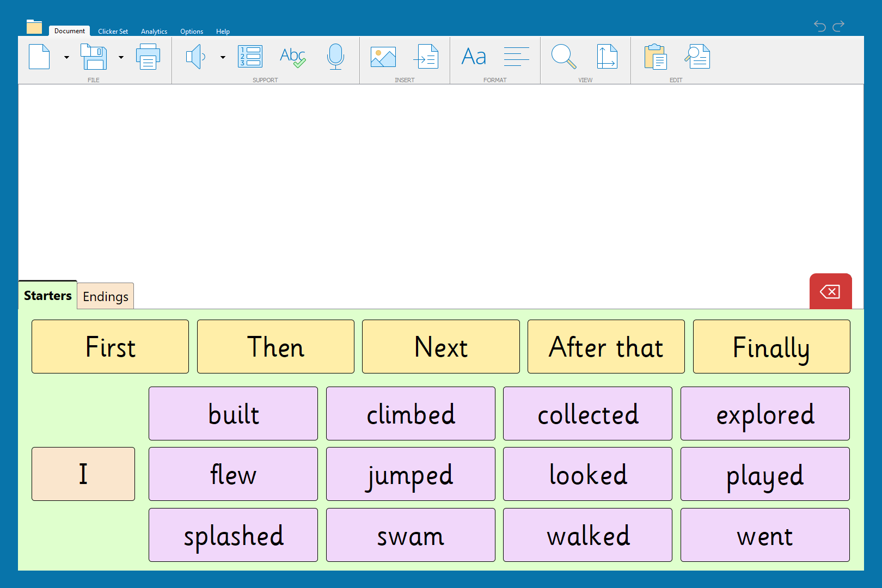The width and height of the screenshot is (882, 588).
Task: Open the Abc spell check tool
Action: (x=292, y=57)
